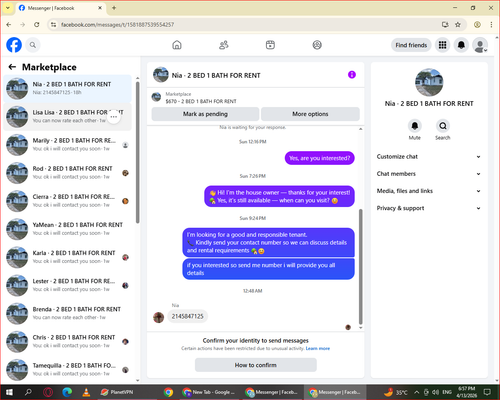Expand Media, files and links section
Viewport: 500px width, 400px height.
429,191
